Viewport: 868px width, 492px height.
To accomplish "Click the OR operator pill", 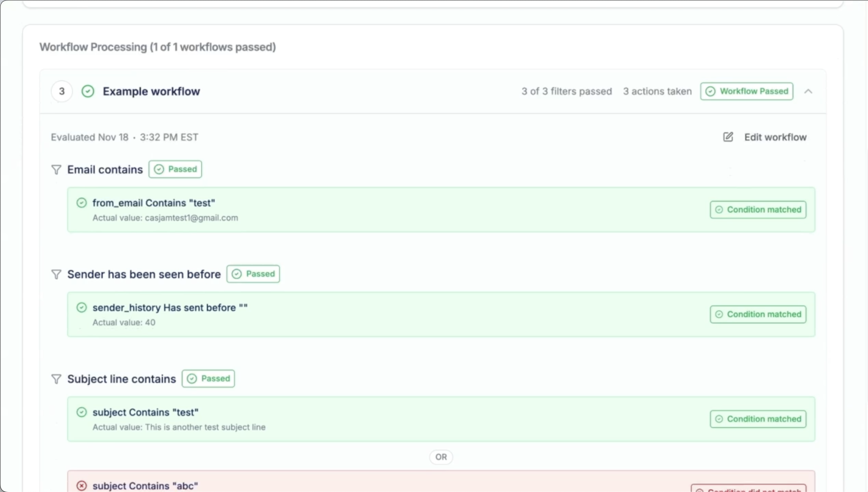I will click(x=441, y=457).
